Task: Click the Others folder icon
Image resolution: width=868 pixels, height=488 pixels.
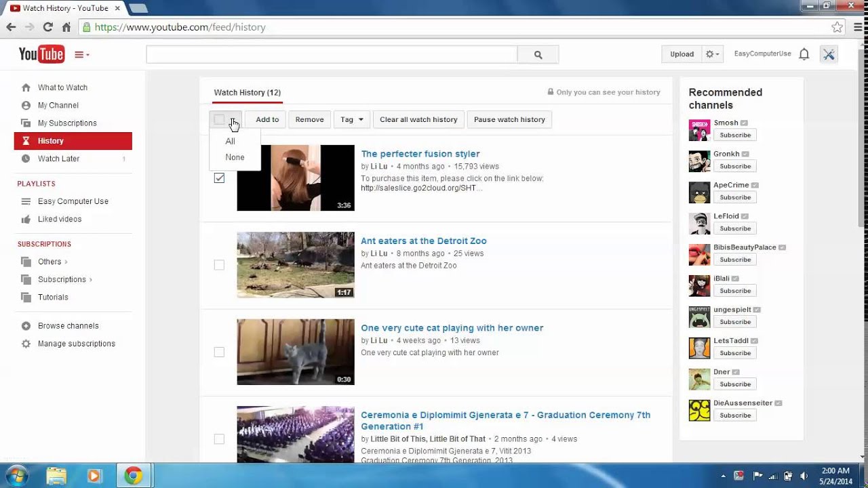Action: pyautogui.click(x=26, y=262)
